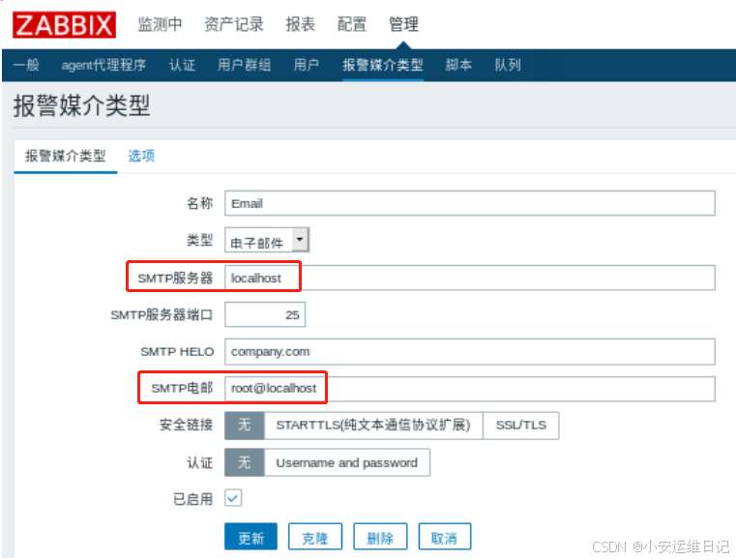Screen dimensions: 736x560
Task: Click the SMTP服务器端口 field showing 25
Action: click(265, 314)
